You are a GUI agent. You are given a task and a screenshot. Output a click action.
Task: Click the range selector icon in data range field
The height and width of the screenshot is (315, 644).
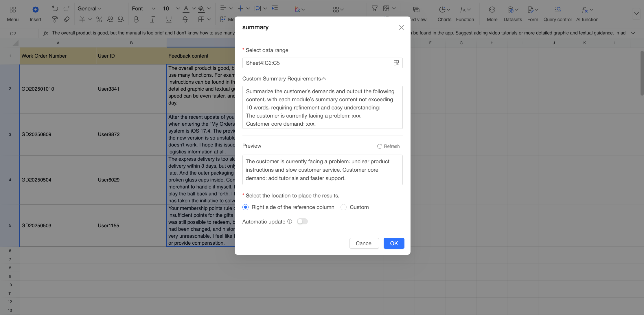[x=396, y=63]
